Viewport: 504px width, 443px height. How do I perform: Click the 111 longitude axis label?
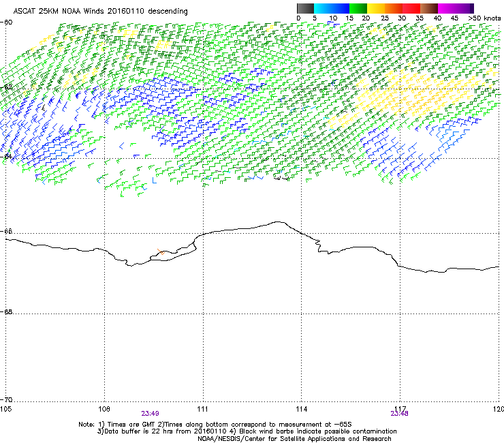202,408
